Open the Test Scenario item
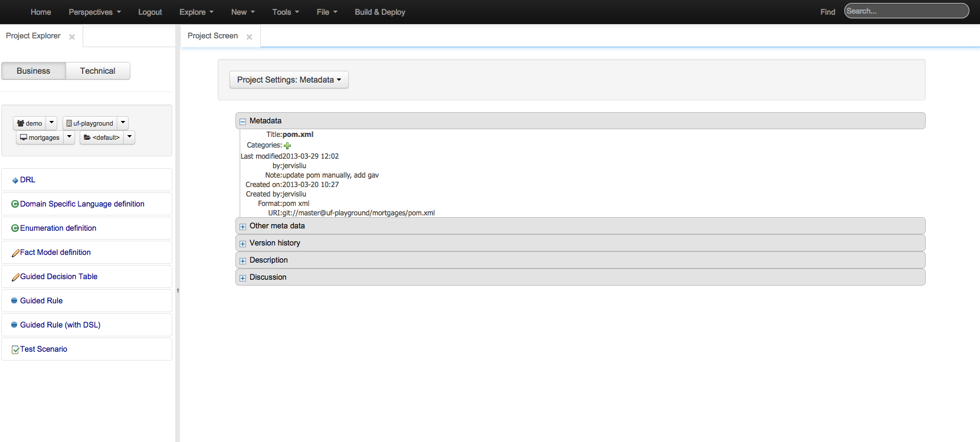Viewport: 980px width, 442px height. (44, 349)
